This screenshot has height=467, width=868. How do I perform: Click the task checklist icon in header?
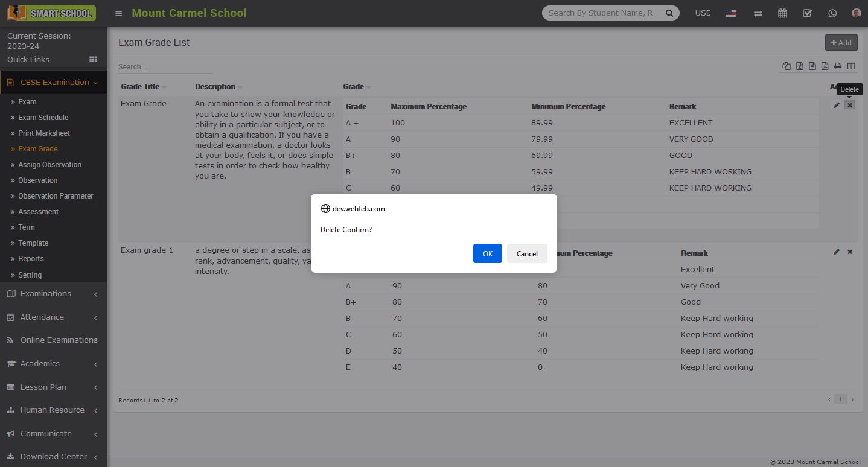[807, 13]
